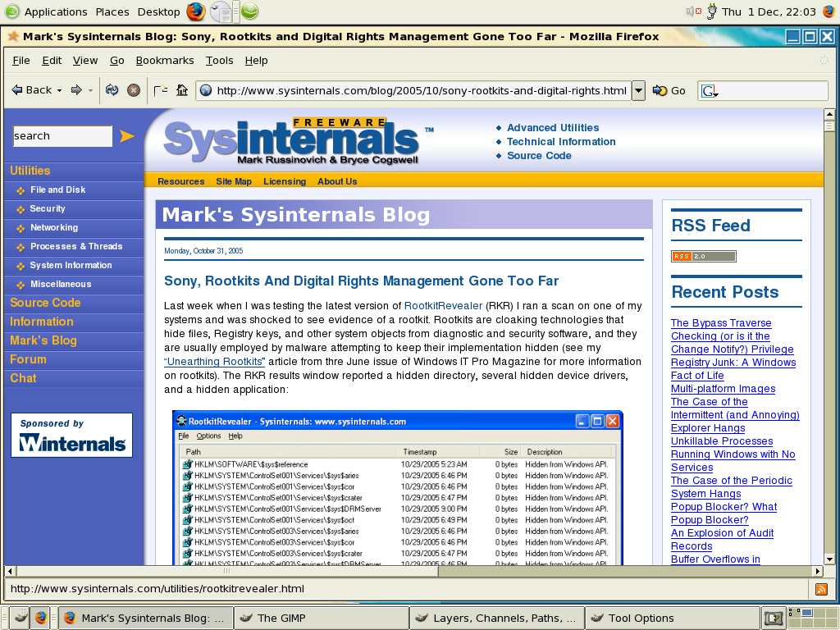Screen dimensions: 840x630
Task: Click the GIMP icon at taskbar left
Action: [x=20, y=618]
